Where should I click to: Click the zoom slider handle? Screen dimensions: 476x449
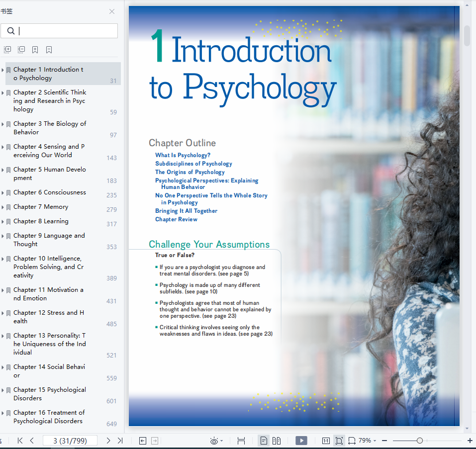(x=420, y=441)
